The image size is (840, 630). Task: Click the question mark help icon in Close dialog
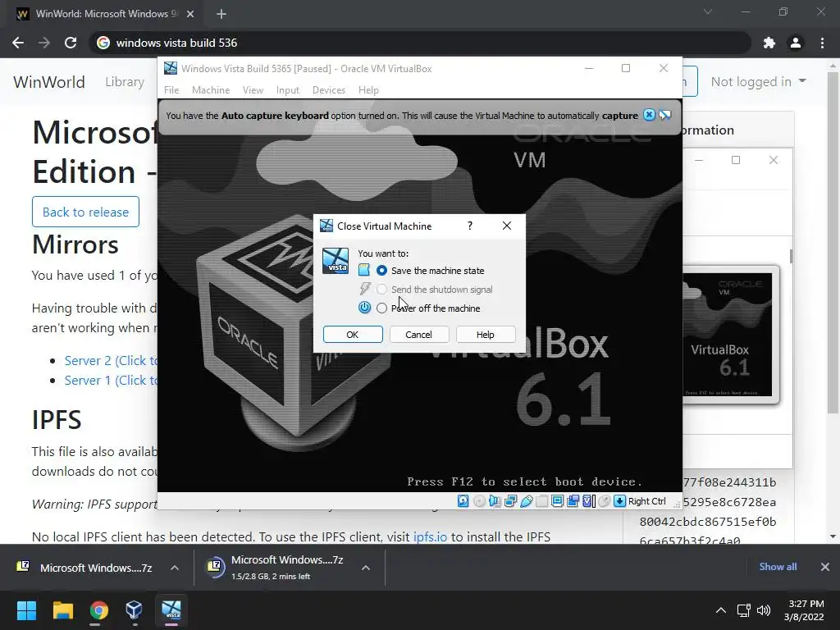tap(470, 226)
